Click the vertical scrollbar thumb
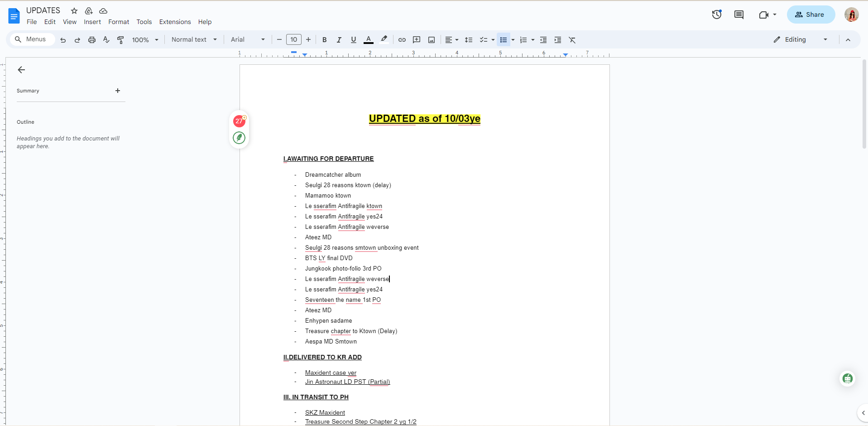 [864, 104]
